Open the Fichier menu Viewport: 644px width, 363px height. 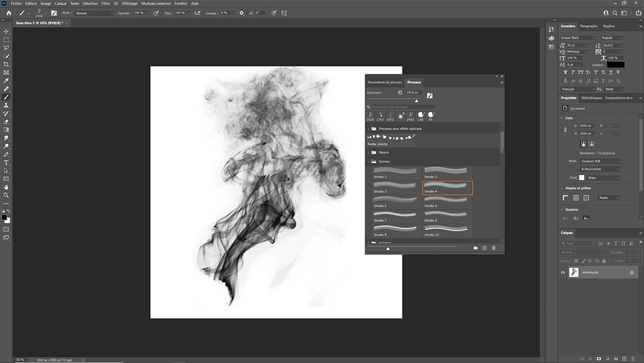16,3
